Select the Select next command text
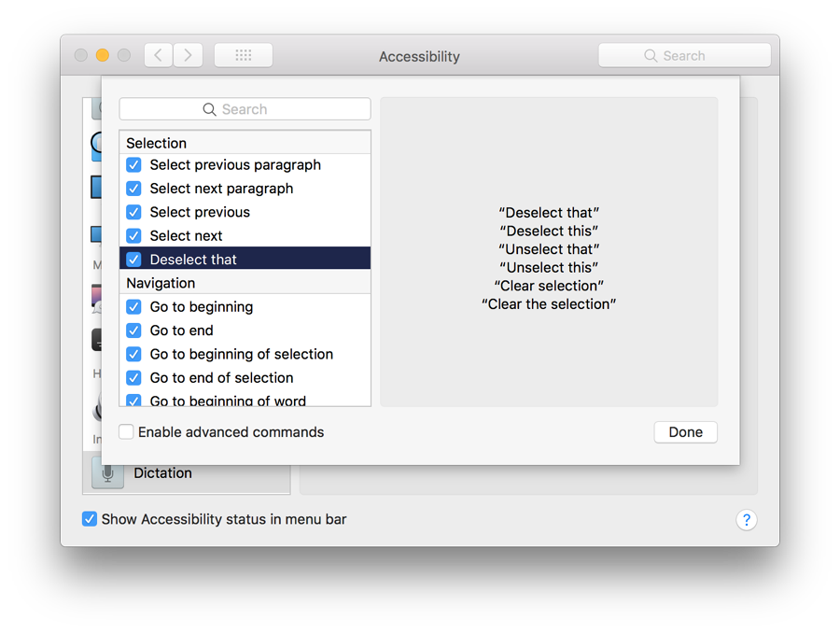 pos(186,236)
